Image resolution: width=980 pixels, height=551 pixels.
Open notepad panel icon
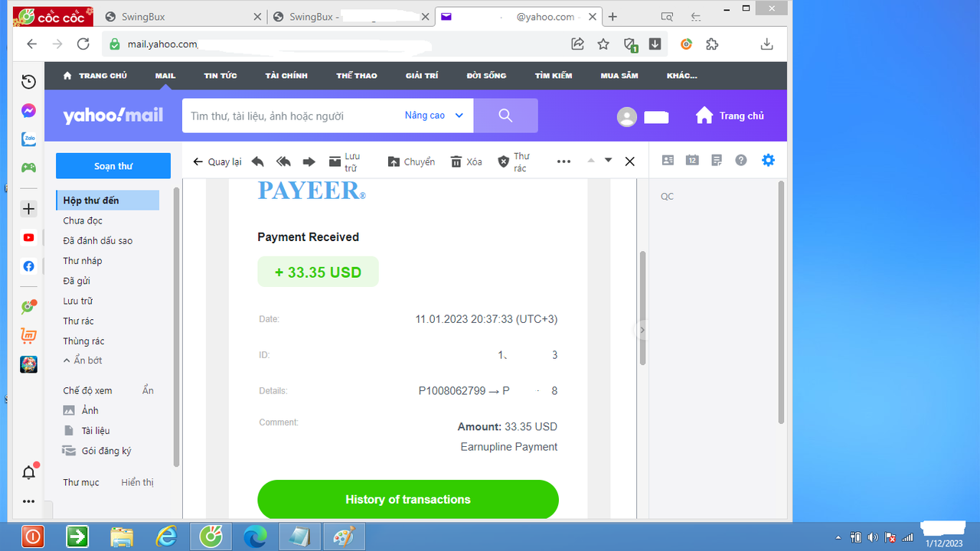[717, 160]
